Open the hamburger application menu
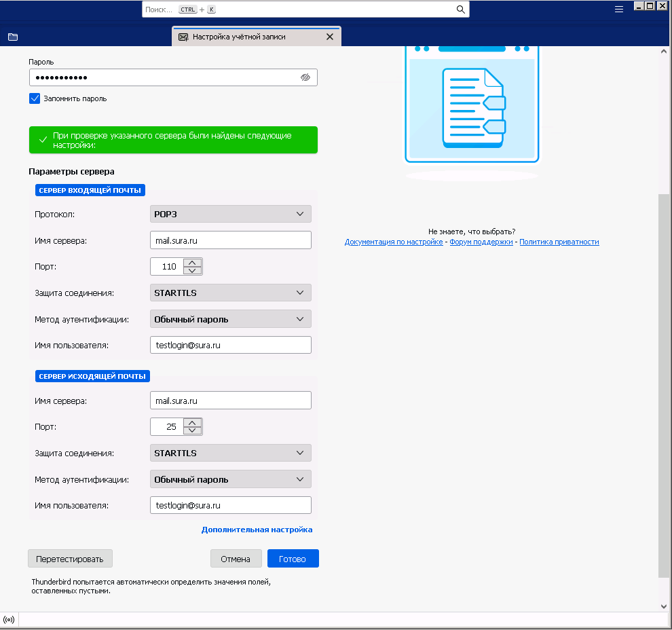 tap(618, 10)
